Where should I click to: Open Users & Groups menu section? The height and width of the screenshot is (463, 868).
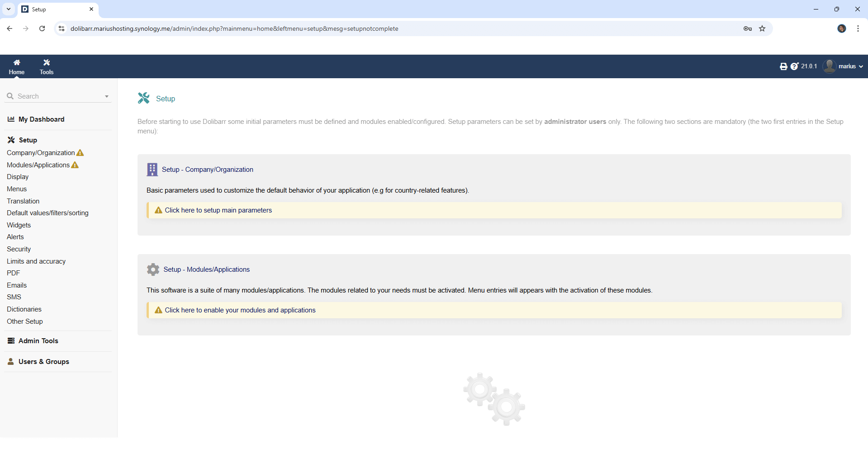44,362
